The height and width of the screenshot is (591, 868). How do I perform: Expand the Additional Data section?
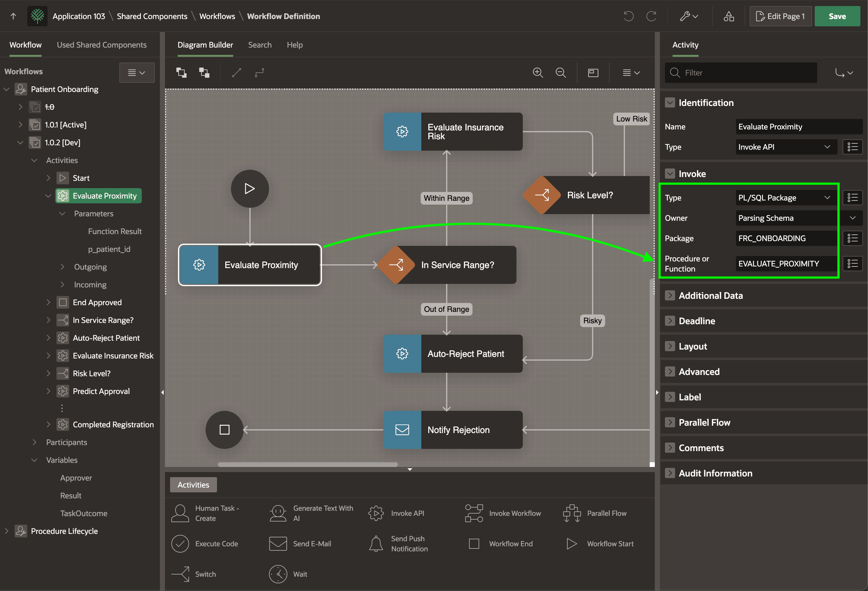(670, 296)
